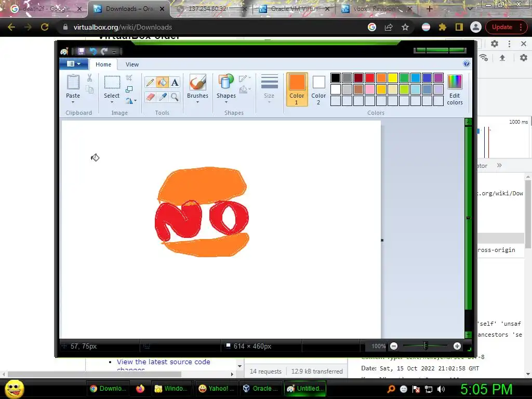Image resolution: width=532 pixels, height=399 pixels.
Task: Select the Magnifier tool
Action: pos(175,97)
